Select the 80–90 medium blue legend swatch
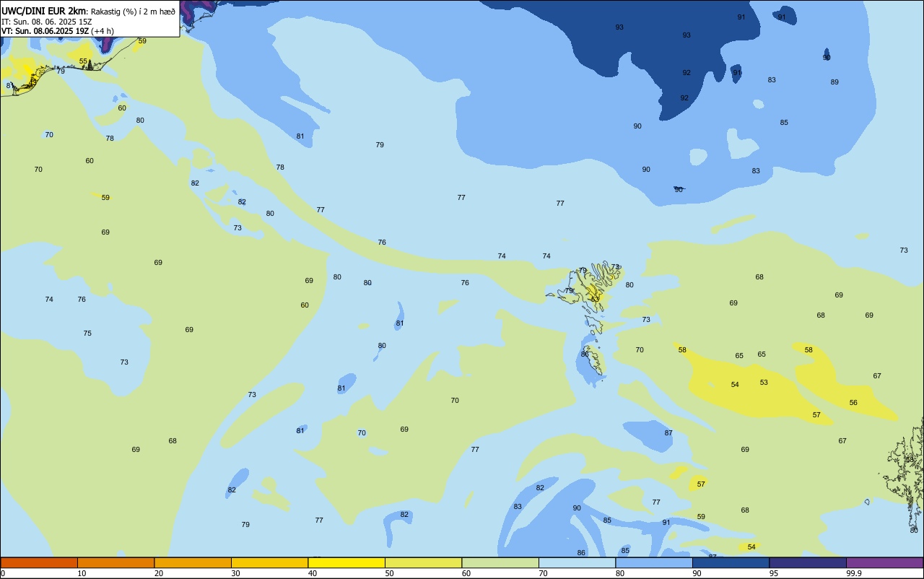Viewport: 924px width, 579px height. tap(654, 562)
